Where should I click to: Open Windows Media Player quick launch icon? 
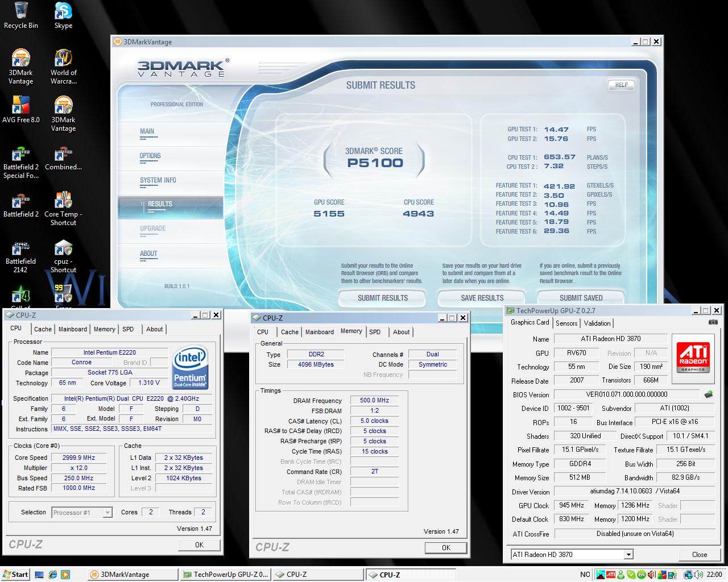[x=65, y=575]
